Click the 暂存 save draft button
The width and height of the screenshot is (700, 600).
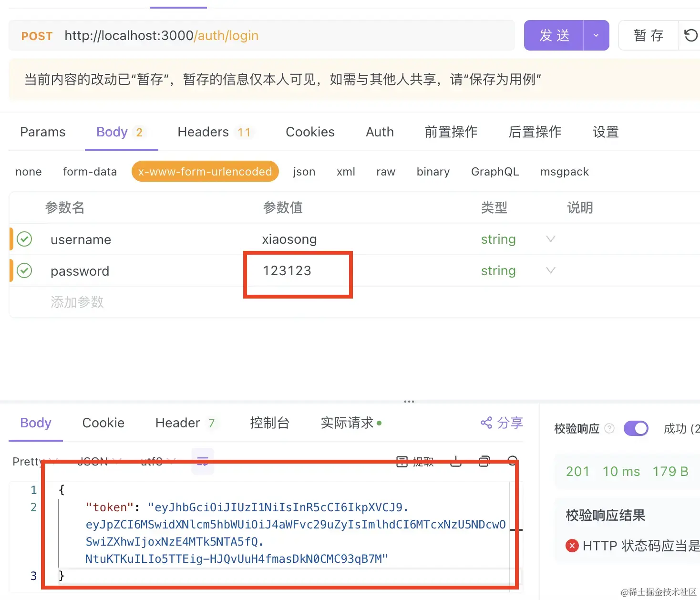(x=649, y=35)
